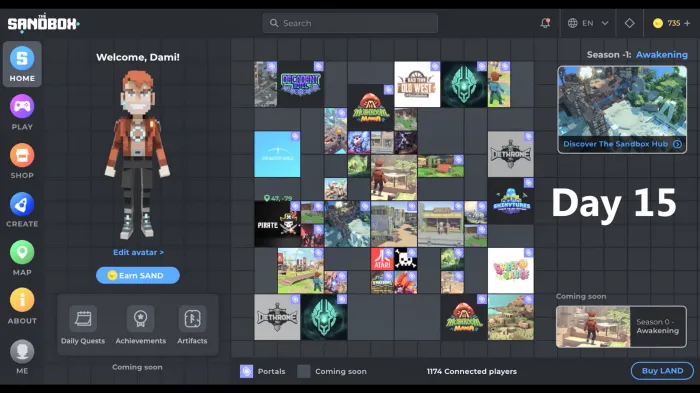Select the Create rocket icon
Viewport: 700px width, 393px height.
click(22, 204)
